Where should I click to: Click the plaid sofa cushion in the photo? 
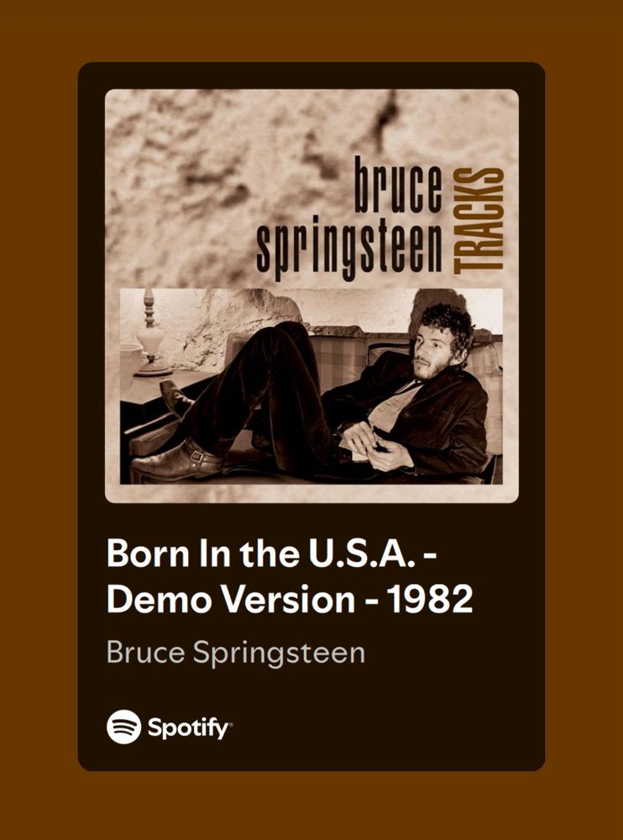[x=338, y=359]
